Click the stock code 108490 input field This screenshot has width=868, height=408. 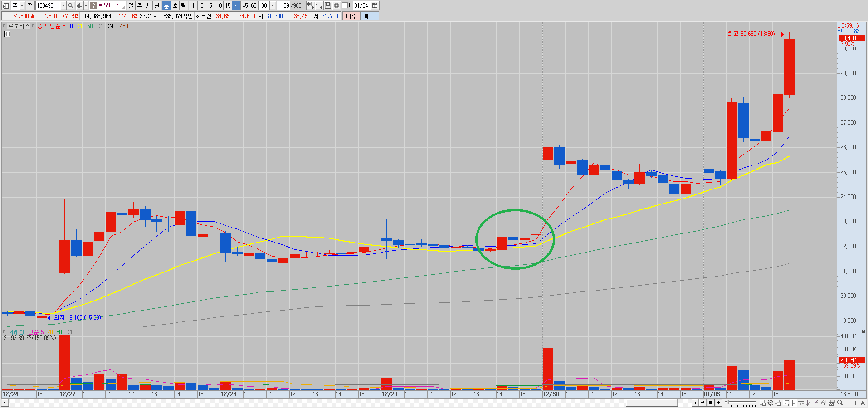(x=48, y=5)
